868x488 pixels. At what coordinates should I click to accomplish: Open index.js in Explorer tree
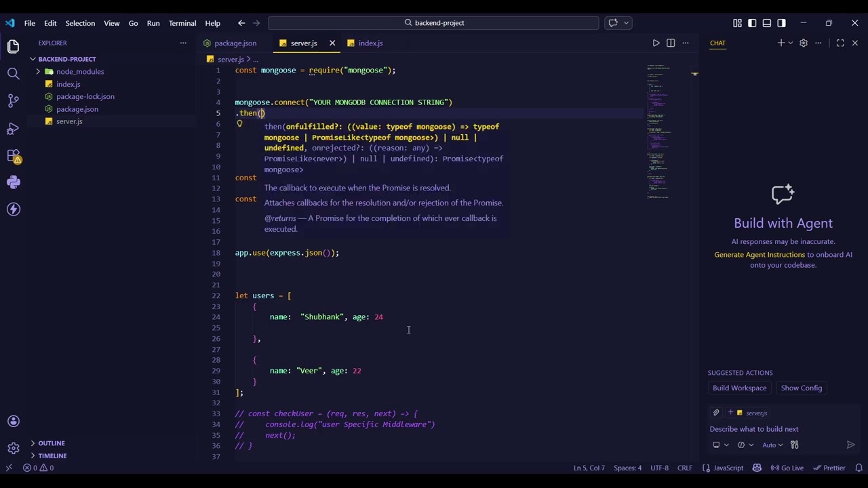(68, 85)
